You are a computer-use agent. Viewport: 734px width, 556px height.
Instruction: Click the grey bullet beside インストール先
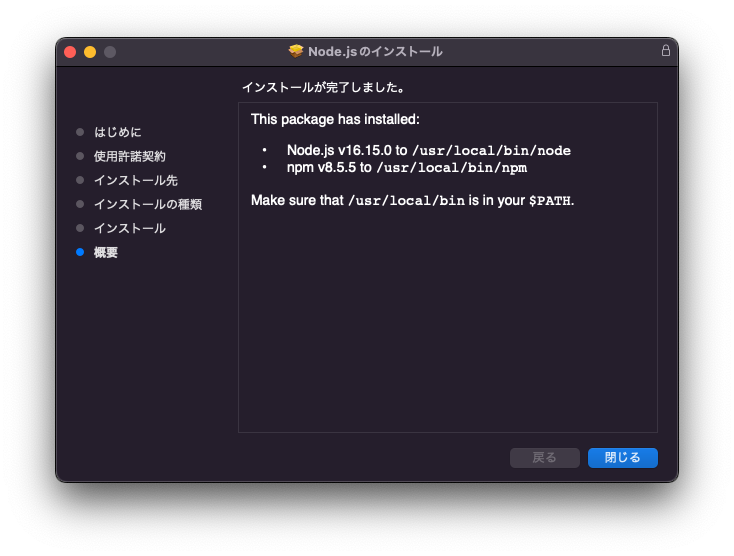pos(80,180)
